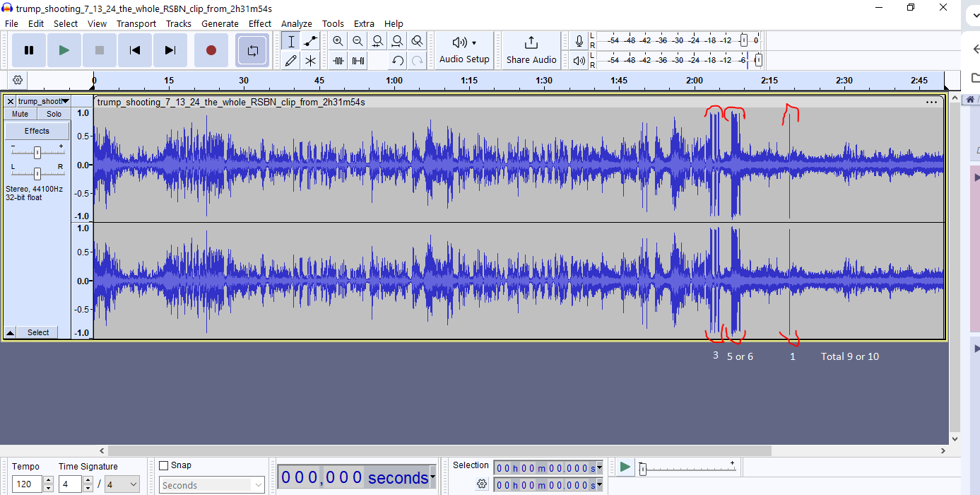Click the Zoom Out magnifier

358,41
